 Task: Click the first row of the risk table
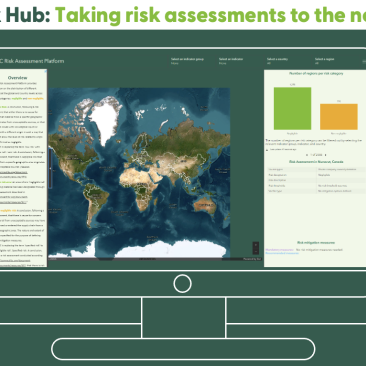point(316,169)
